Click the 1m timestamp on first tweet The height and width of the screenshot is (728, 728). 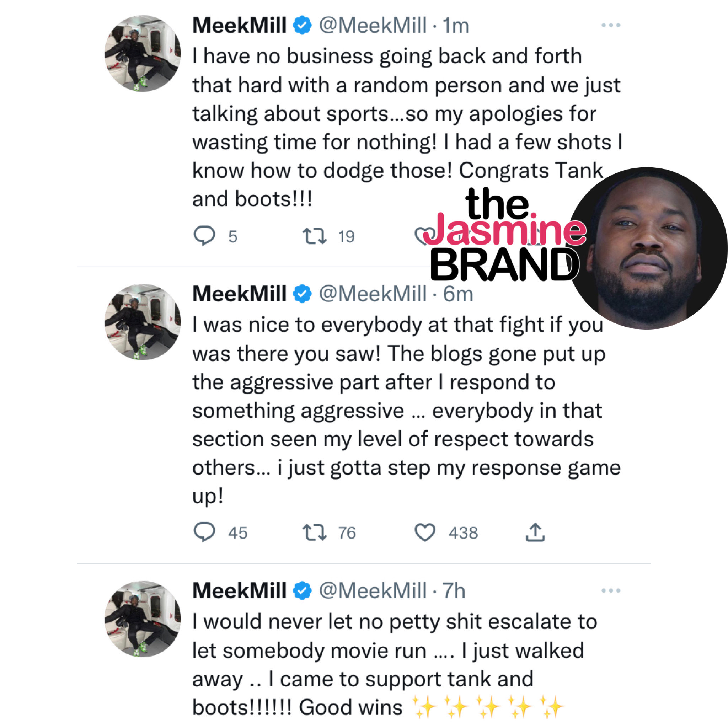click(456, 26)
